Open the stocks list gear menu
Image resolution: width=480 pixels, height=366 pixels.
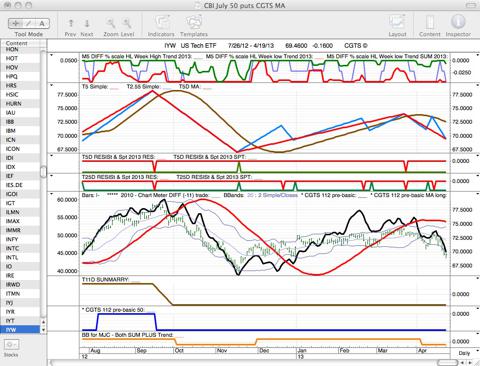[12, 345]
